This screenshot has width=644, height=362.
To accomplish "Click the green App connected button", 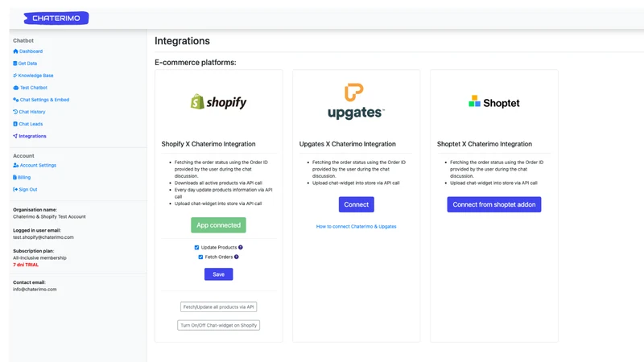I will point(218,225).
